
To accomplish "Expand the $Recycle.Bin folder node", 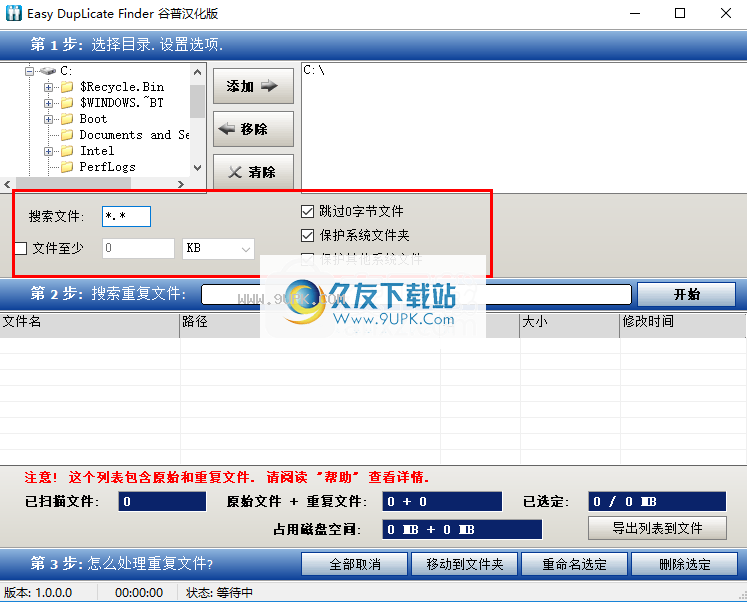I will coord(48,87).
